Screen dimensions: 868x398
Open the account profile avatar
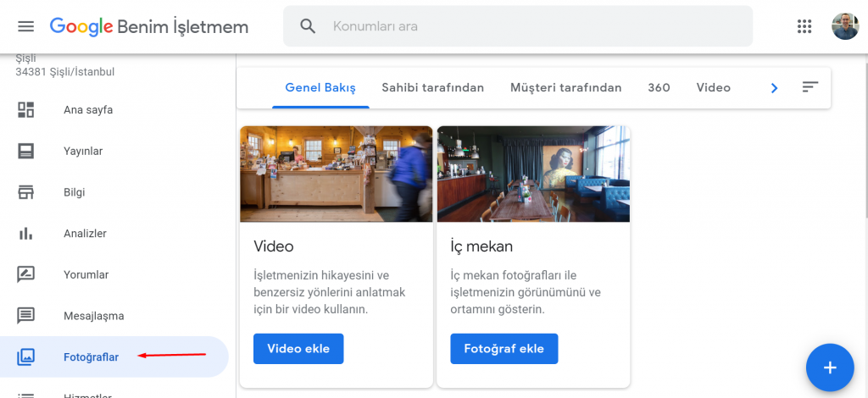(845, 26)
